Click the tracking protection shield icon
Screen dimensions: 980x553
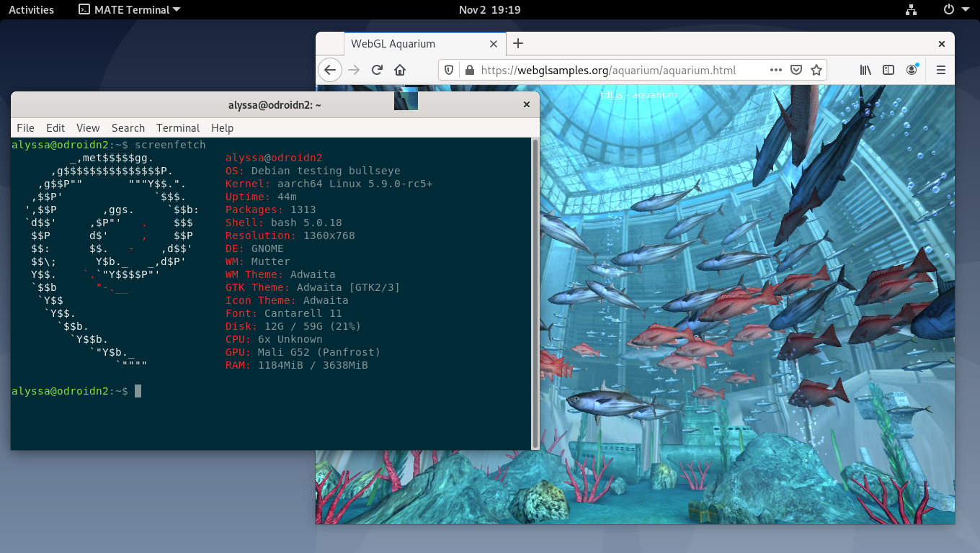(449, 70)
